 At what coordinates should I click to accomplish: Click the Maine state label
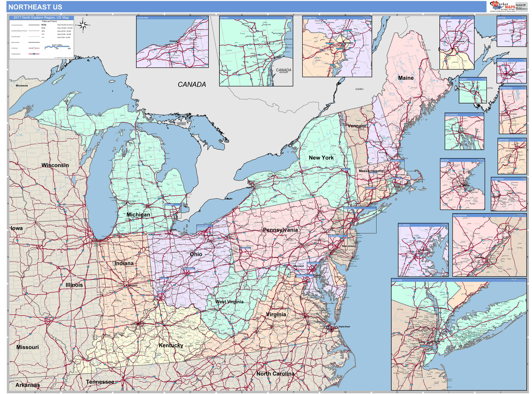[x=406, y=78]
